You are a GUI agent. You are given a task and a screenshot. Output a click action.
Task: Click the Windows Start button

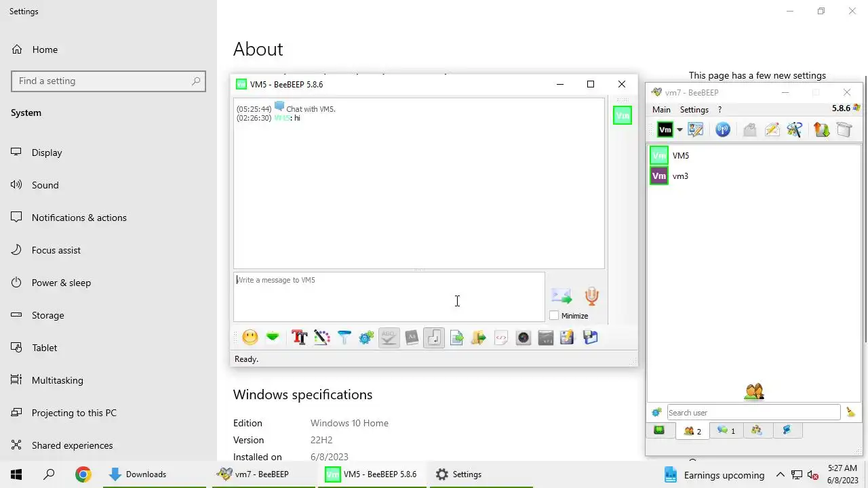(16, 474)
